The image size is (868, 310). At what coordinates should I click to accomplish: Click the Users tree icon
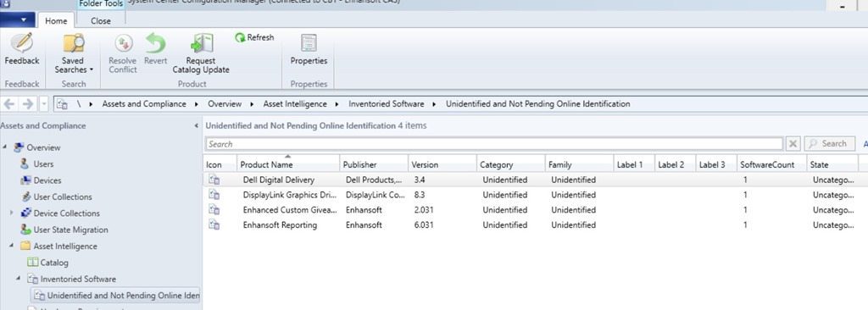[x=25, y=163]
